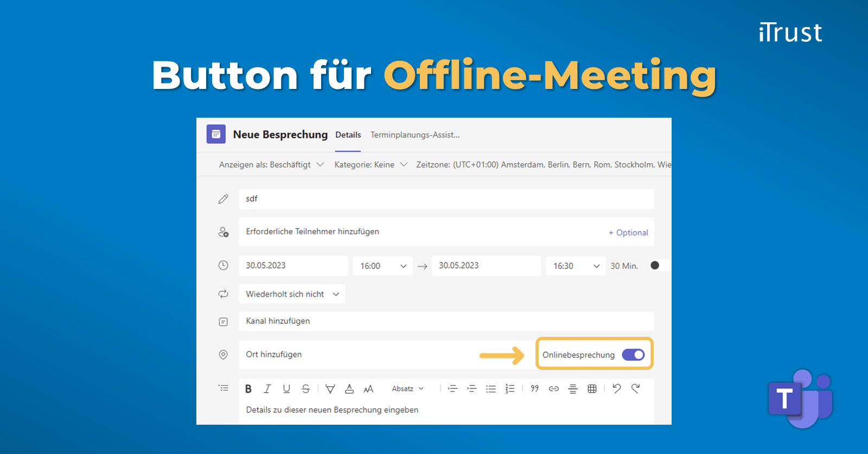868x454 pixels.
Task: Open Zeitzone selector
Action: click(544, 164)
